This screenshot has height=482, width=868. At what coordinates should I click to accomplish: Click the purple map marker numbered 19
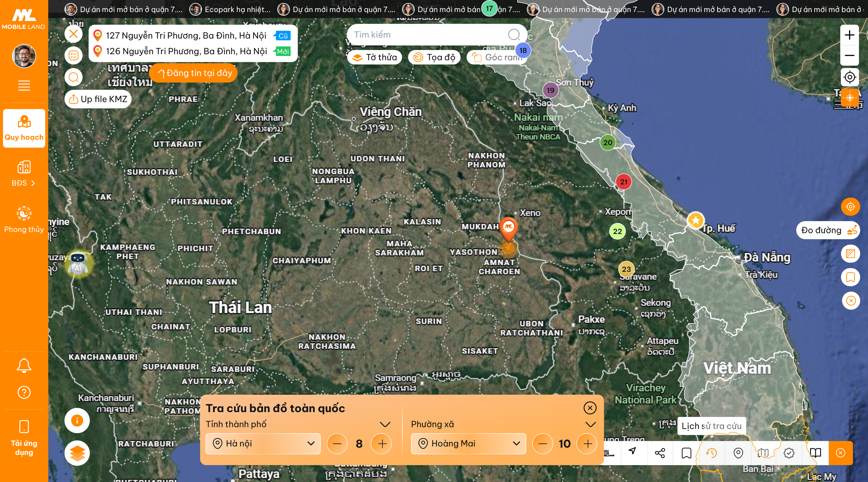[550, 90]
